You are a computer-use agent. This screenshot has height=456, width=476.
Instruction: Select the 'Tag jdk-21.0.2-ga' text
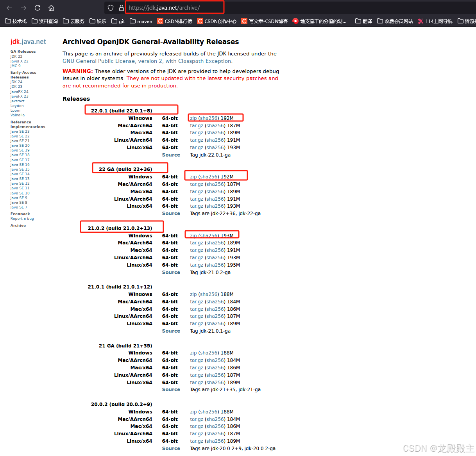[x=210, y=273]
